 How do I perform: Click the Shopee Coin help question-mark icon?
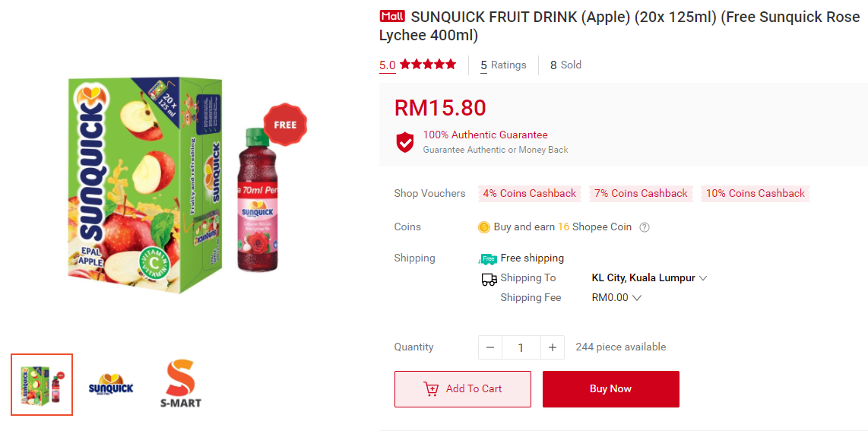coord(645,227)
